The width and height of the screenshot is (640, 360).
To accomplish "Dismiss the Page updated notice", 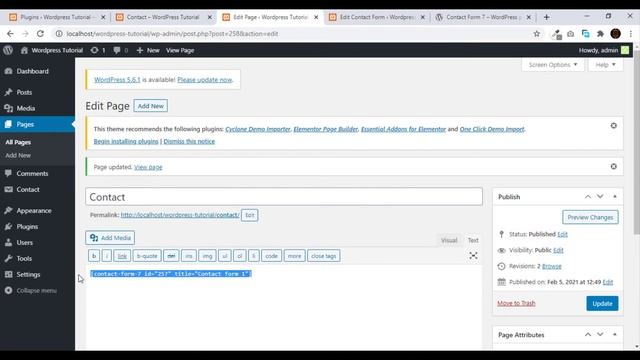I will click(613, 167).
